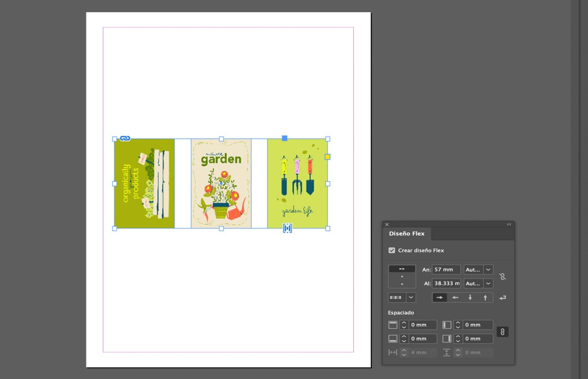This screenshot has width=588, height=379.
Task: Close the Diseño Flex panel
Action: coord(387,225)
